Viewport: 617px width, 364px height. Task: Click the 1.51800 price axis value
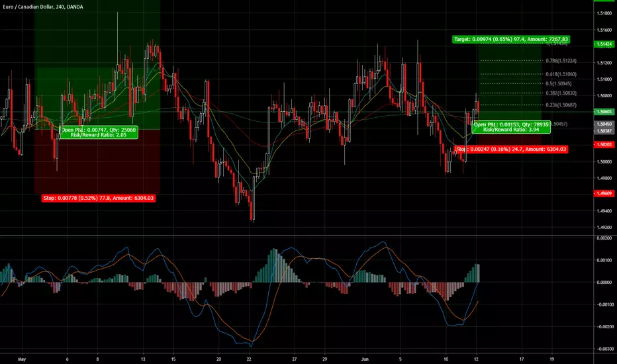(604, 13)
